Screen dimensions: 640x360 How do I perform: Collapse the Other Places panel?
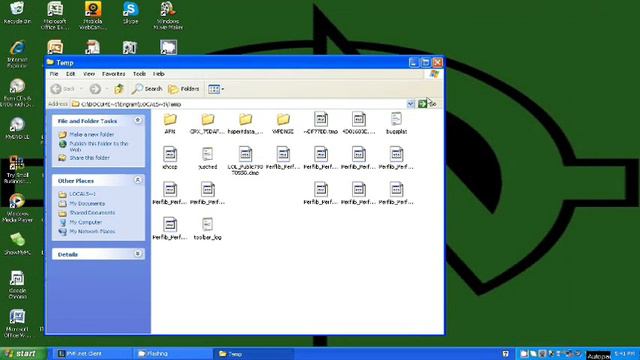(138, 180)
